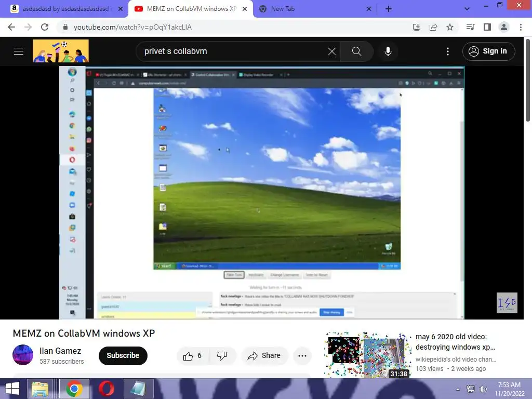Click the site lock icon in address bar

point(65,27)
